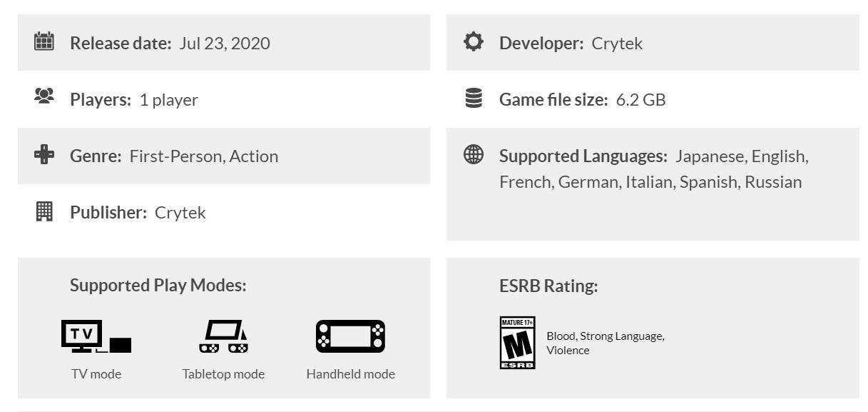This screenshot has height=412, width=868.
Task: Click the Blood, Strong Language, Violence descriptor
Action: [x=605, y=343]
